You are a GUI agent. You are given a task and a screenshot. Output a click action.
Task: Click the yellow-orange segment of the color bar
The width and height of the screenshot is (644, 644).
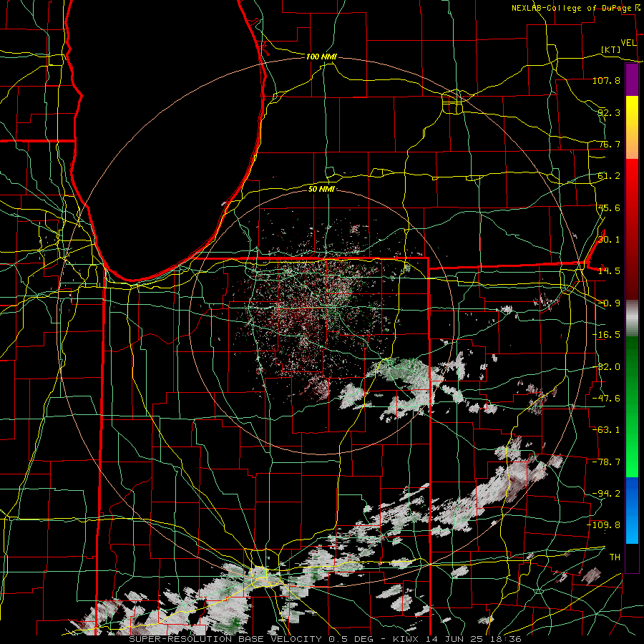point(632,127)
